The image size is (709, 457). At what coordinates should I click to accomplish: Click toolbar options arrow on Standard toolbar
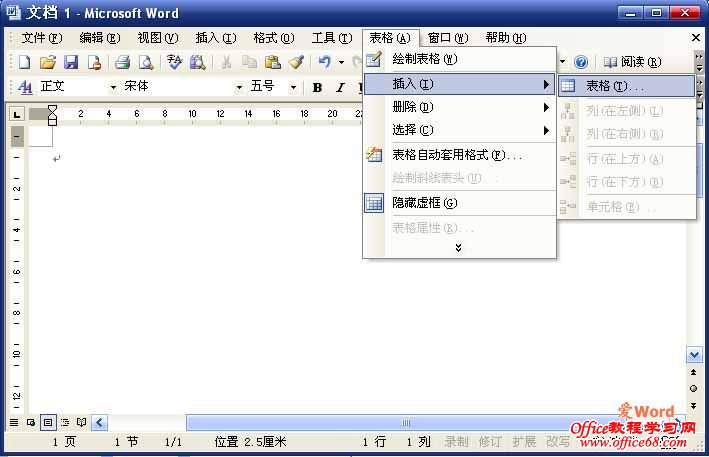point(699,62)
